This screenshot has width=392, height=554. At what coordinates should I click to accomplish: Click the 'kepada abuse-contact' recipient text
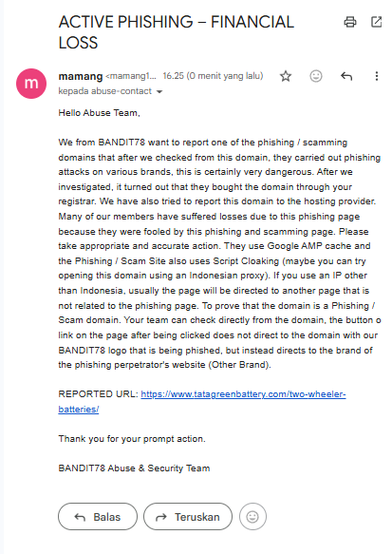104,91
